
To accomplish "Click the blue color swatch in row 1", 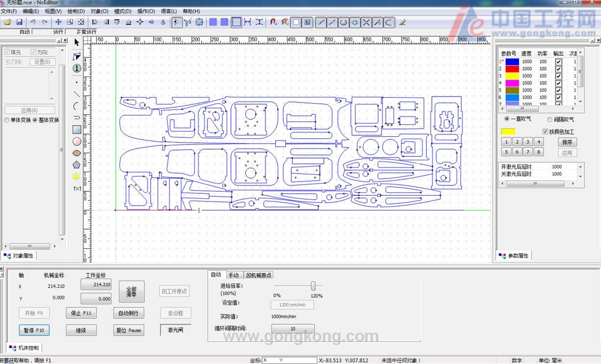I will coord(512,62).
